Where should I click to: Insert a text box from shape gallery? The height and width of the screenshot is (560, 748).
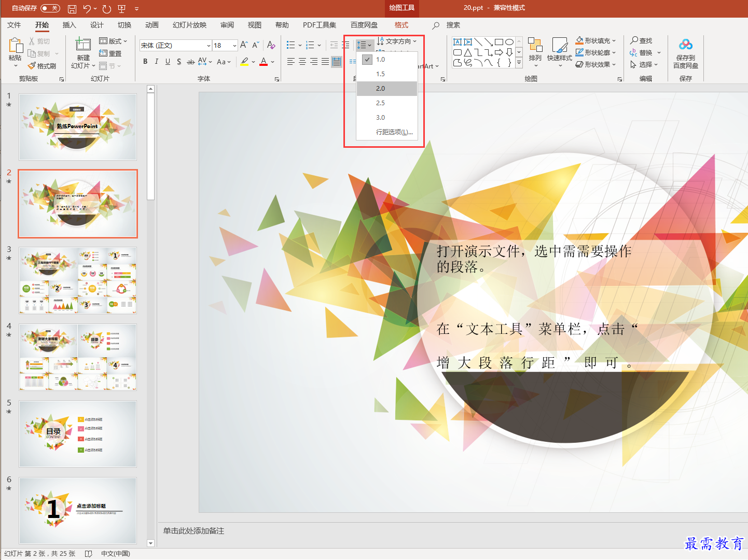point(458,42)
